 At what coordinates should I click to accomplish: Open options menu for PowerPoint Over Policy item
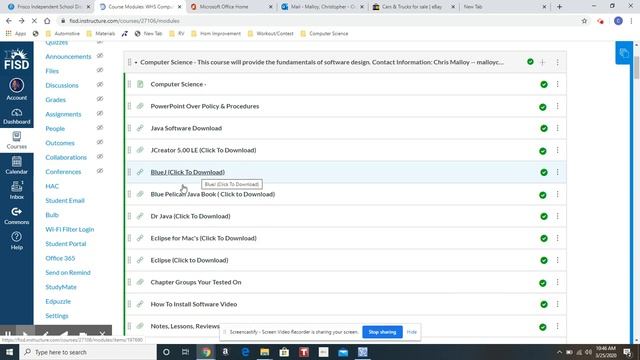[558, 106]
